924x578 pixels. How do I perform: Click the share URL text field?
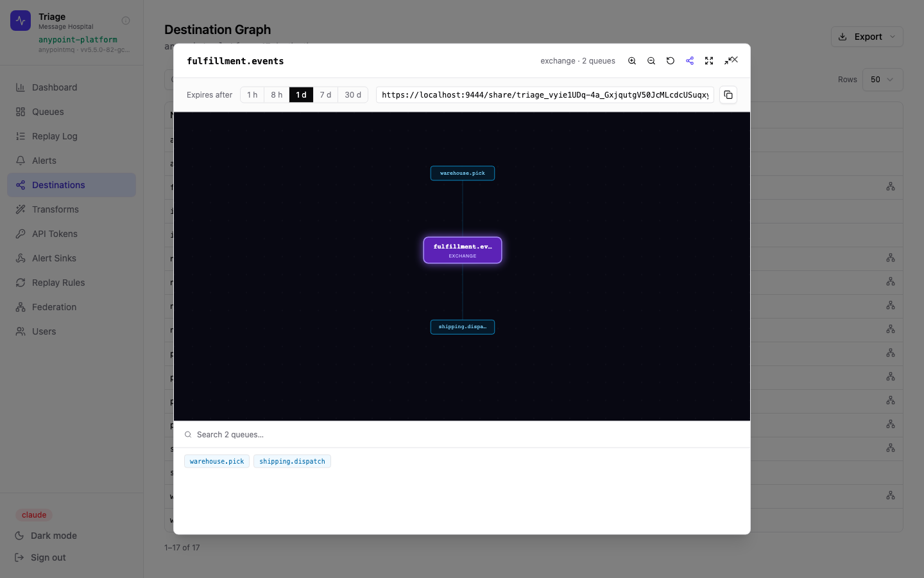coord(545,95)
